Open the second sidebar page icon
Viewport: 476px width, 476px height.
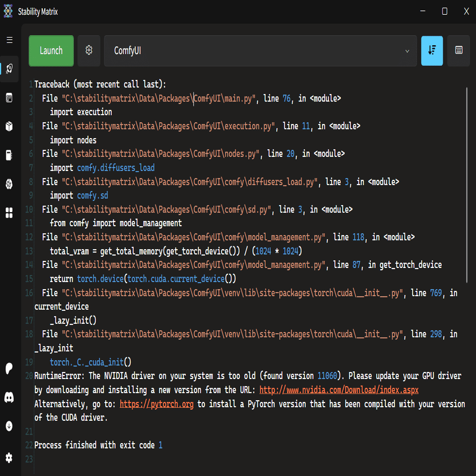tap(9, 98)
